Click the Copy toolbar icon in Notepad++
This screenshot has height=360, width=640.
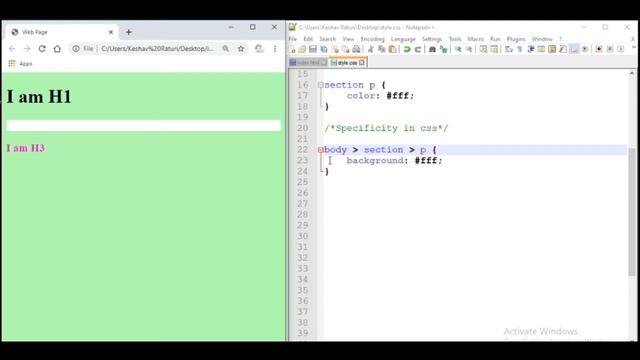(x=382, y=49)
